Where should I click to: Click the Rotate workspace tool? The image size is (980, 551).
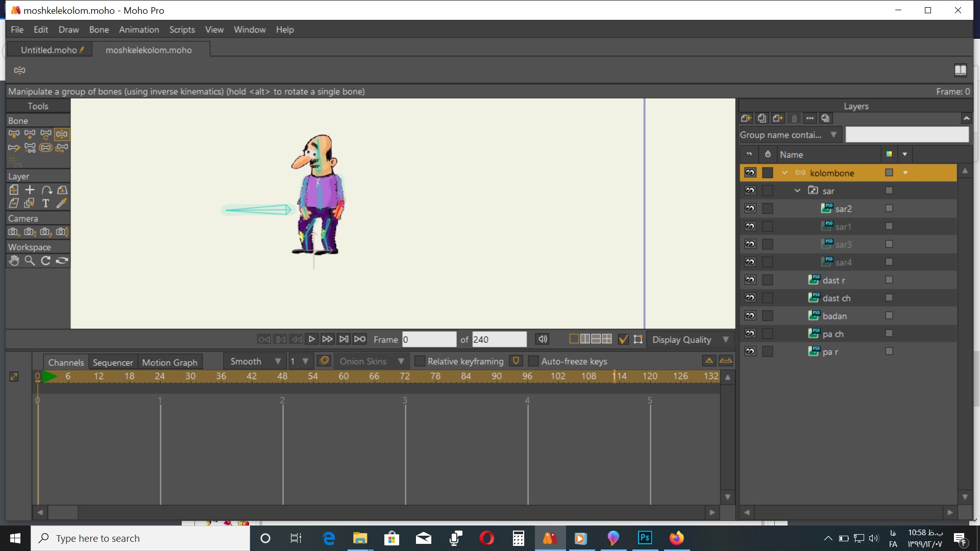coord(45,260)
